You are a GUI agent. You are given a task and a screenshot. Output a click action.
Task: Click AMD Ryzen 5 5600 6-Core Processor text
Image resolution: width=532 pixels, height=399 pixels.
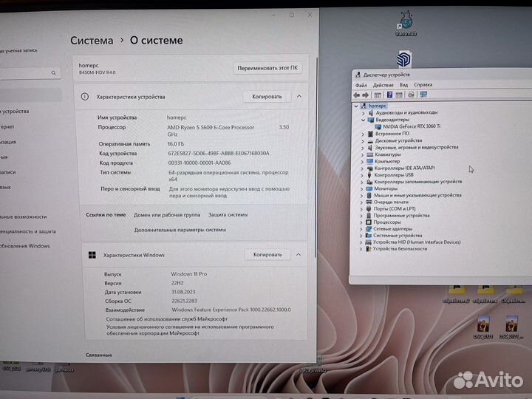point(211,128)
